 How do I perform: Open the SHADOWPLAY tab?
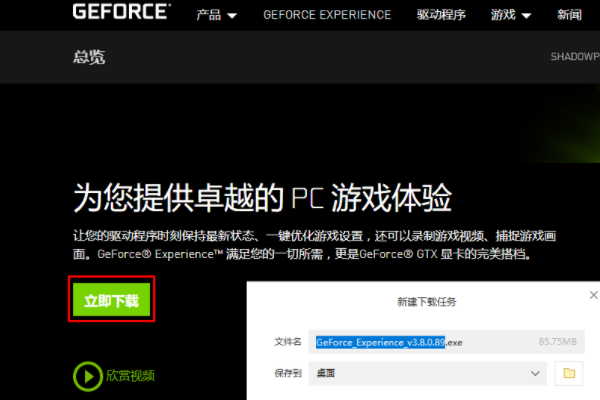click(575, 57)
